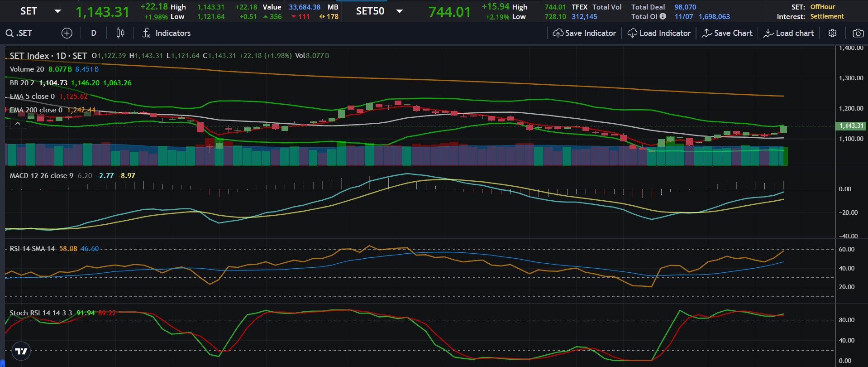Select the D timeframe interval
868x367 pixels.
94,33
